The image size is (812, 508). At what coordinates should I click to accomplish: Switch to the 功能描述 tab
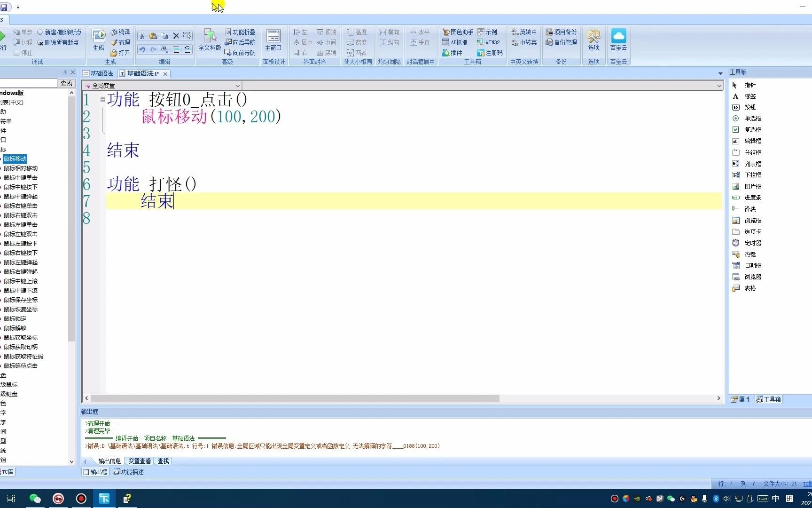point(129,472)
